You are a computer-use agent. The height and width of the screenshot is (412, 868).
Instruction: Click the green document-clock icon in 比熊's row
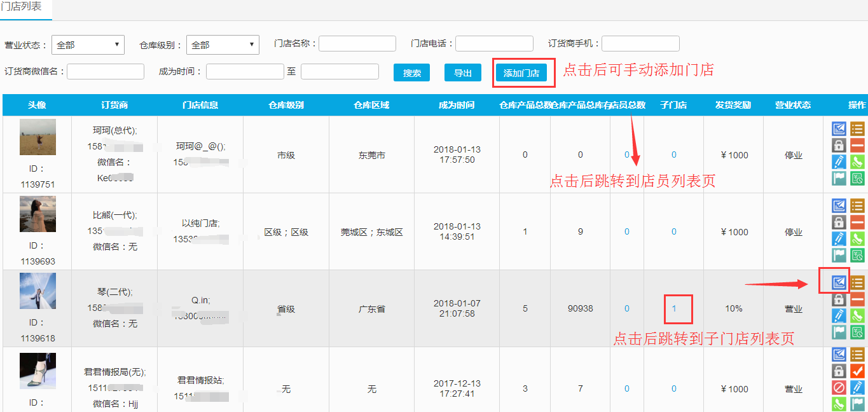click(858, 256)
